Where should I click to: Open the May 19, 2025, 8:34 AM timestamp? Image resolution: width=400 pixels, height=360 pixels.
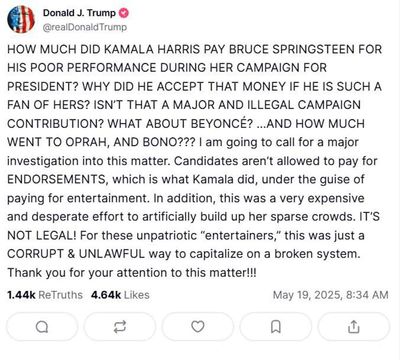(331, 295)
